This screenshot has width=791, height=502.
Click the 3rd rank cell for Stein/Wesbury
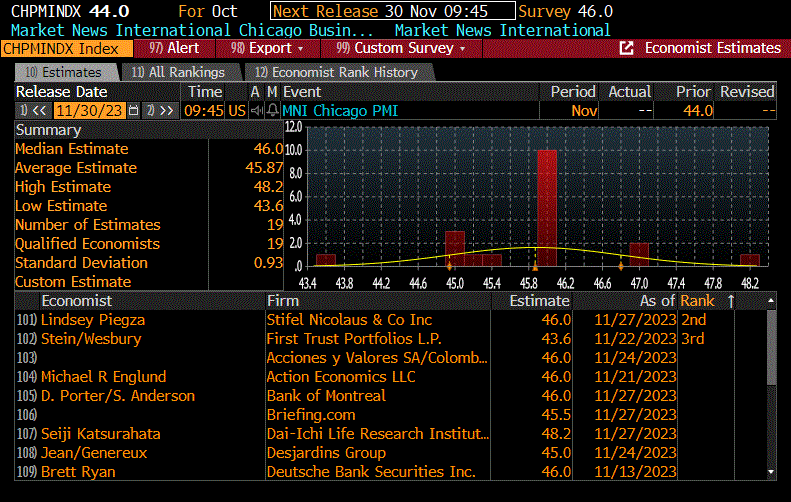coord(693,339)
